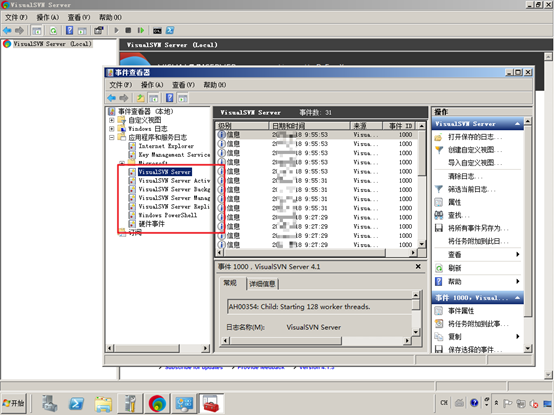The width and height of the screenshot is (554, 415).
Task: Click Back arrow in VisualSVN Server toolbar
Action: (x=7, y=30)
